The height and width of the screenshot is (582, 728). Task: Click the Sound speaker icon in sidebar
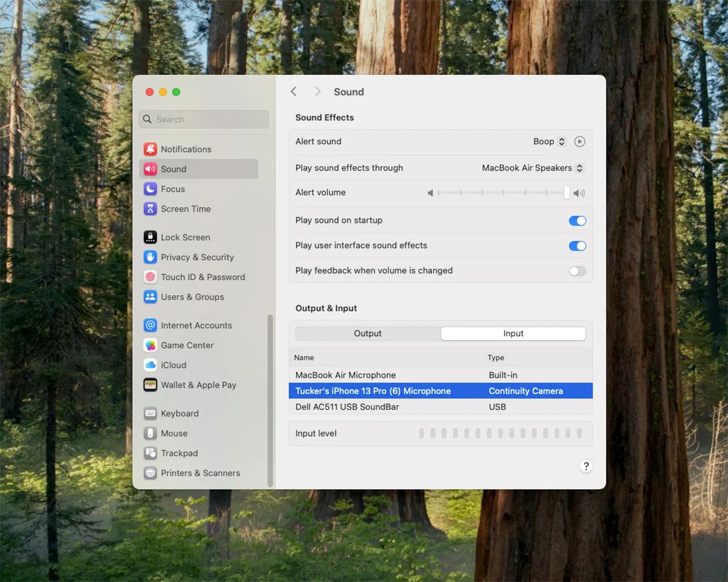point(150,169)
